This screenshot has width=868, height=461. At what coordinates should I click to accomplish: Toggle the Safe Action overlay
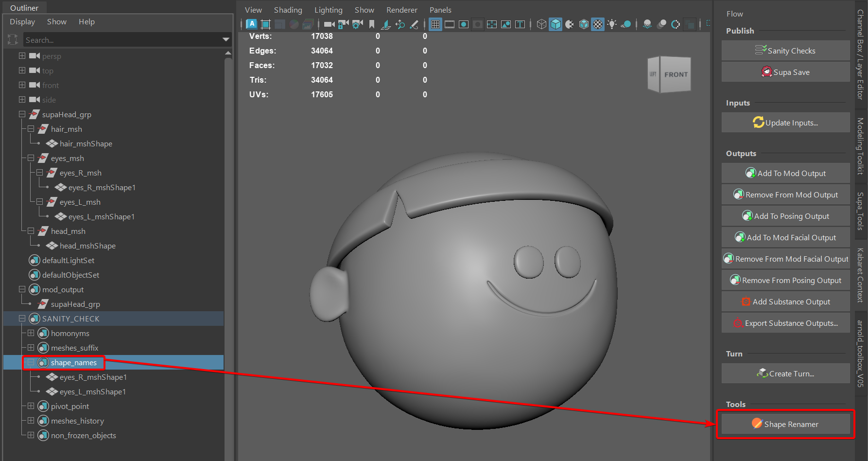point(506,24)
